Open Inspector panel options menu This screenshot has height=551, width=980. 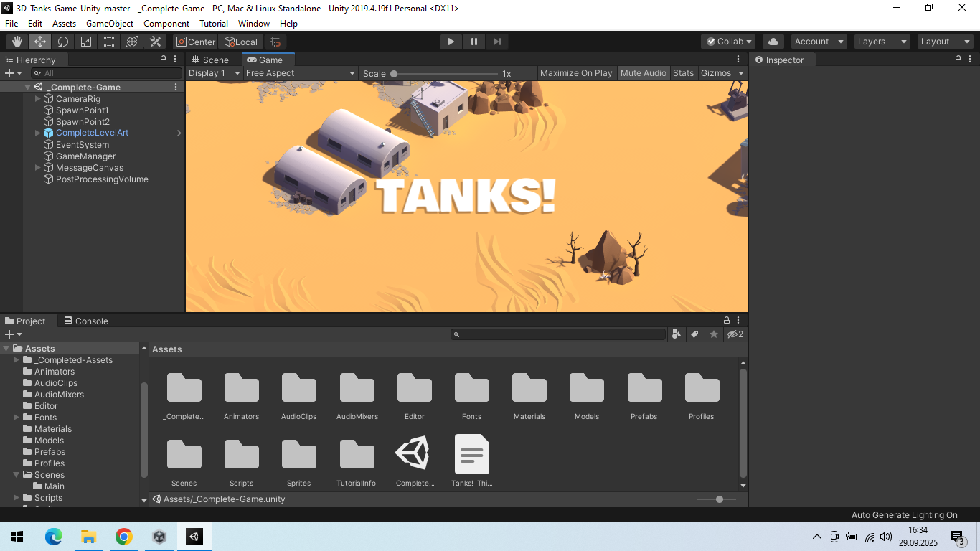970,60
